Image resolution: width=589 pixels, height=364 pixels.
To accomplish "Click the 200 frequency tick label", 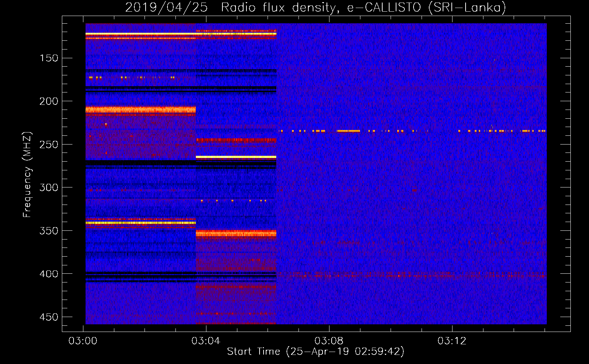I will 49,101.
